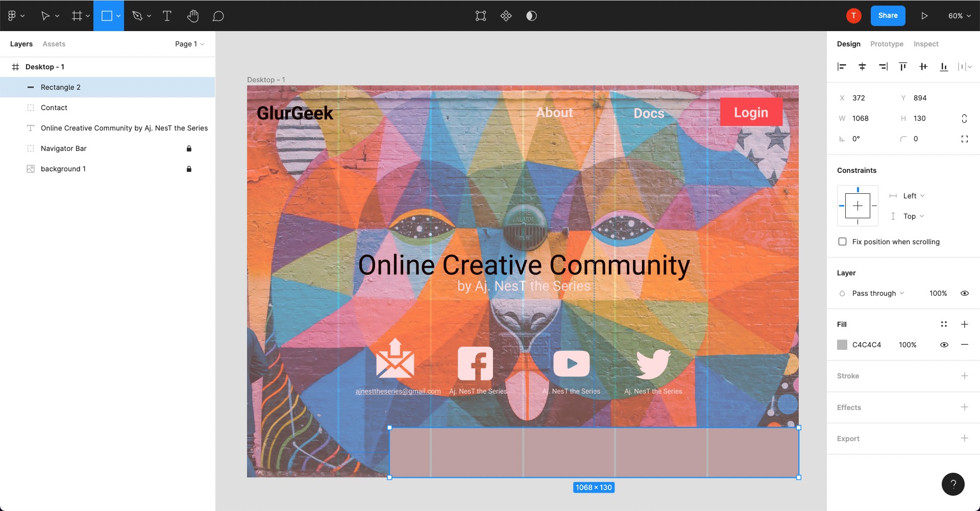The image size is (980, 511).
Task: Open the help question mark button
Action: (x=953, y=484)
